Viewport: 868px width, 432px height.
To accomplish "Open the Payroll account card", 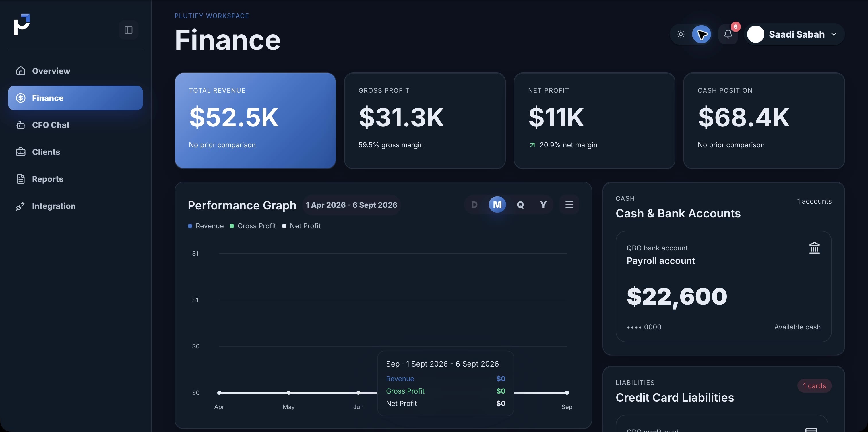I will (723, 286).
